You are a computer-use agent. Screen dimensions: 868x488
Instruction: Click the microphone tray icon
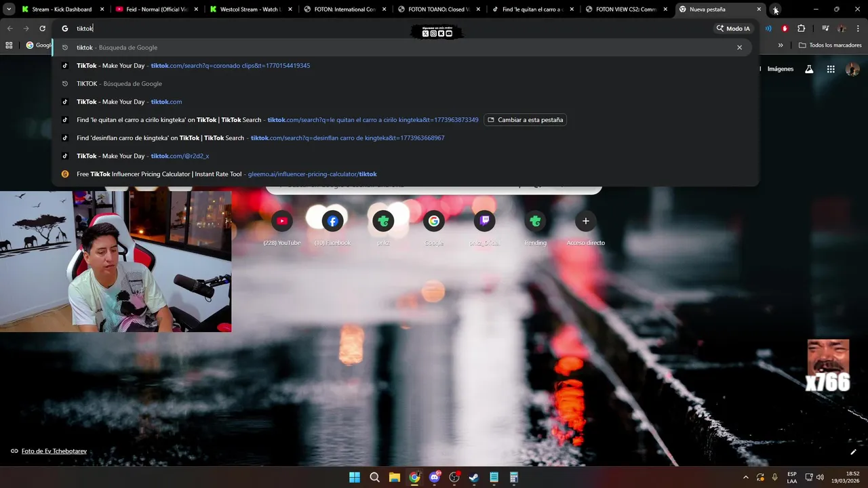click(774, 477)
